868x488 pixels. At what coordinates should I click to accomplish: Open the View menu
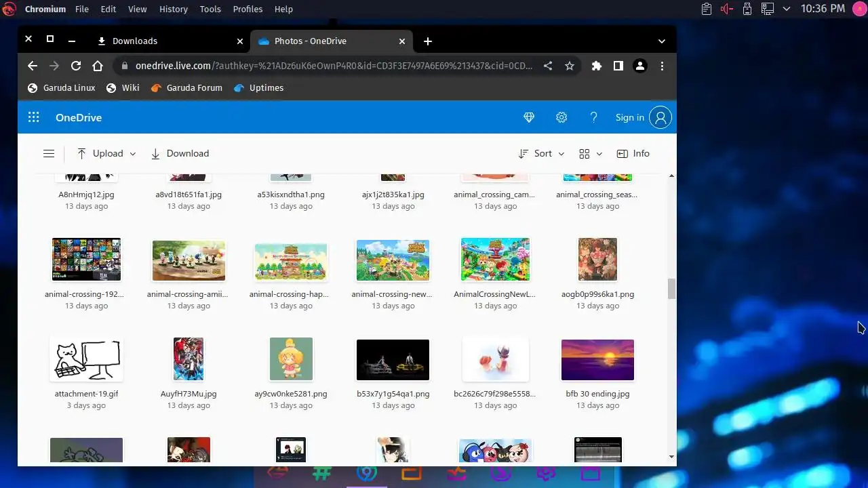(x=138, y=9)
